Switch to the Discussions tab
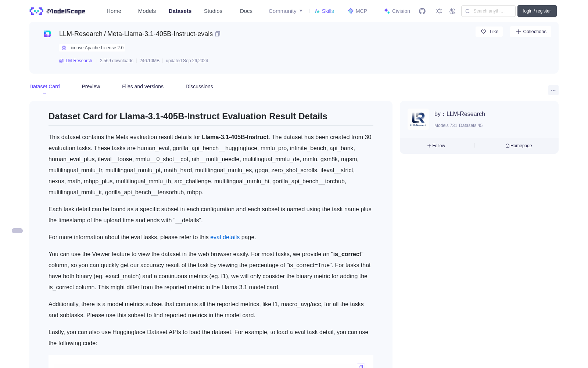This screenshot has width=588, height=368. point(199,86)
